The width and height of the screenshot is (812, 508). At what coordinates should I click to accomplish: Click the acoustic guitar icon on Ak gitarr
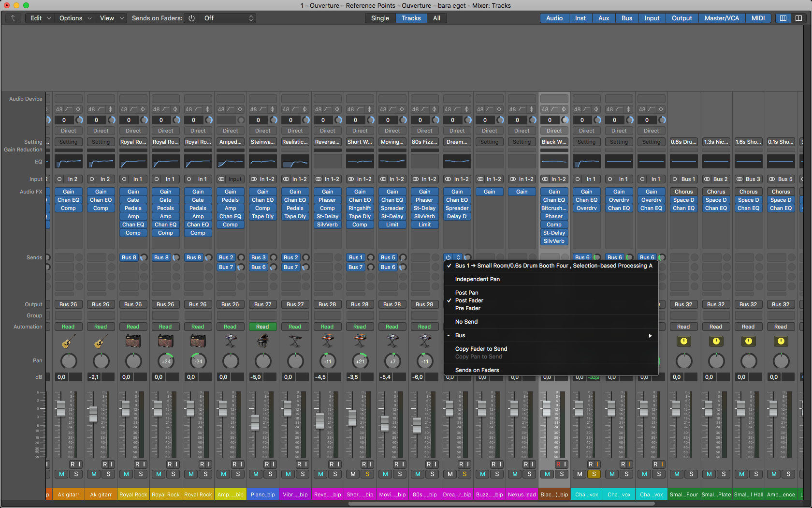click(68, 342)
